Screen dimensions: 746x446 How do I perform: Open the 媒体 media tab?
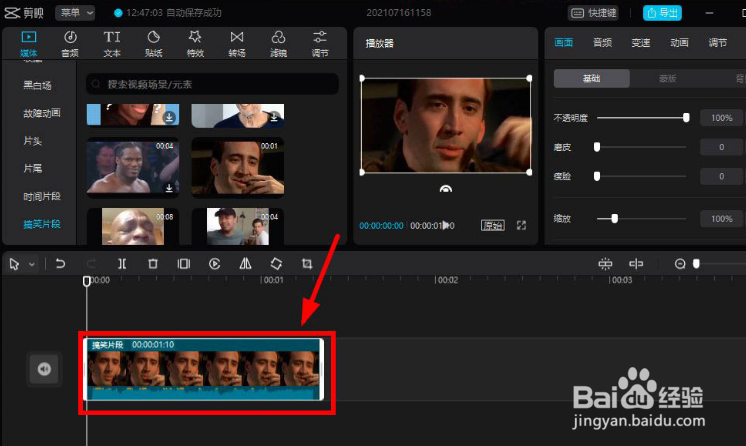(28, 43)
